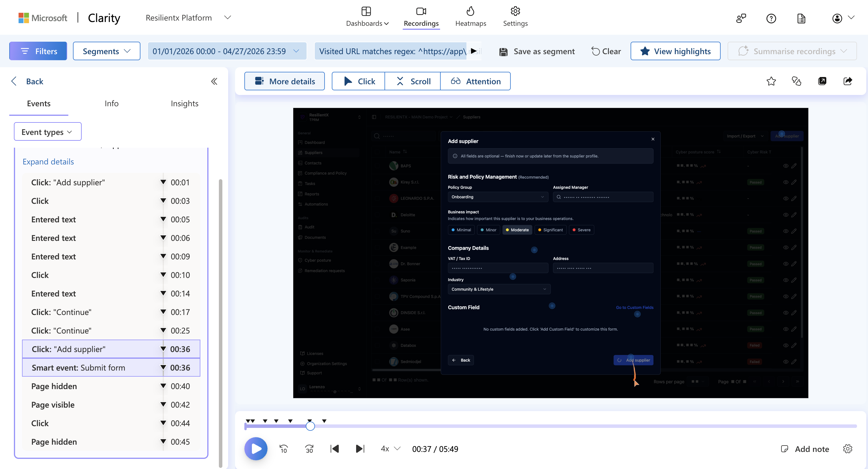Viewport: 868px width, 469px height.
Task: Open player settings gear
Action: pos(847,449)
